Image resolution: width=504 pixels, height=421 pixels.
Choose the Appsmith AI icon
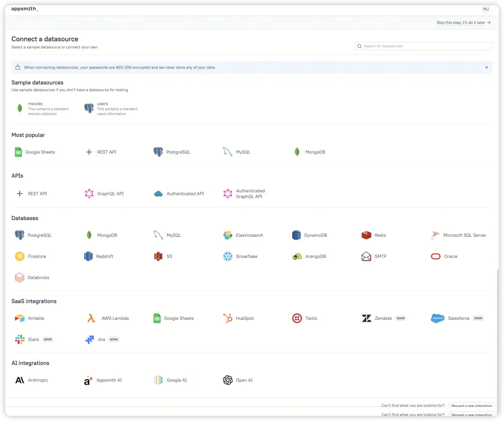(x=88, y=380)
